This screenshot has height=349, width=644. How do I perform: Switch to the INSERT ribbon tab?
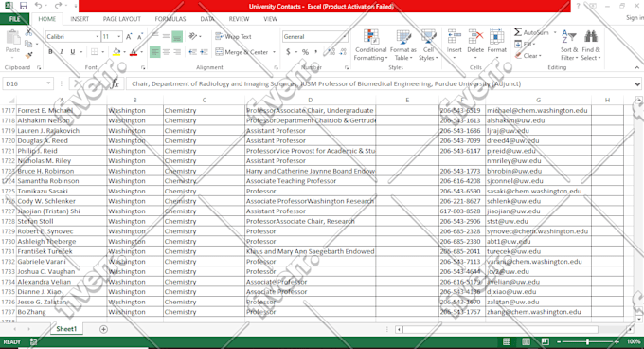pos(80,19)
